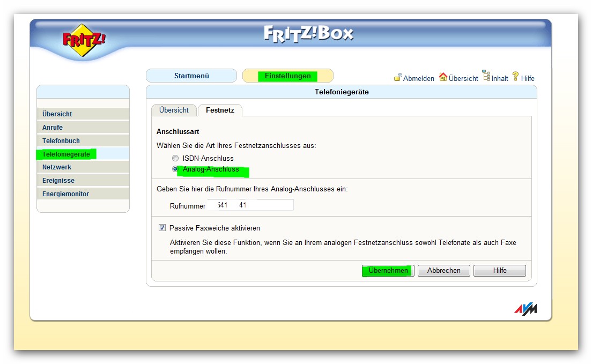Click the Anschlussart heading
This screenshot has height=364, width=592.
177,131
